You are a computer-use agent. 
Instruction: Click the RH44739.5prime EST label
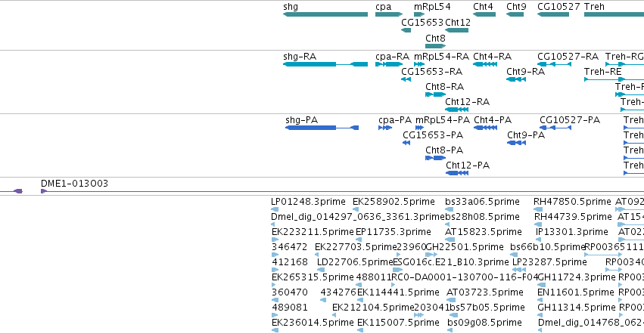pyautogui.click(x=573, y=217)
